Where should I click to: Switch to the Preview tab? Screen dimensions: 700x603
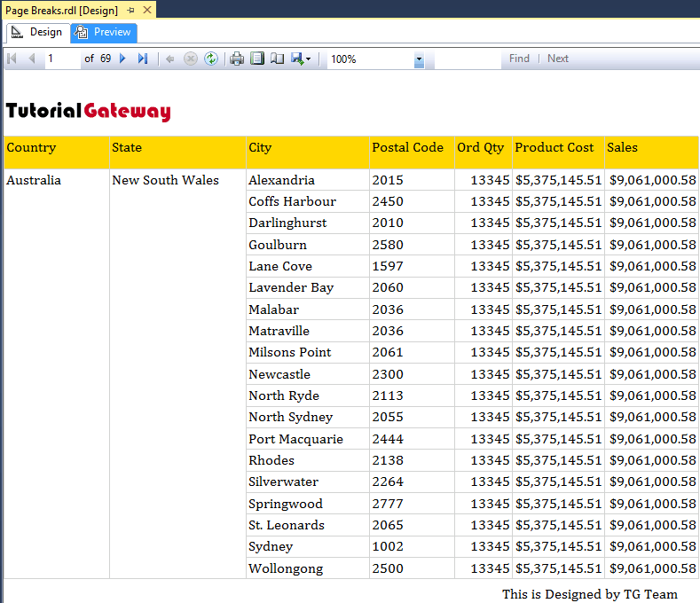point(104,32)
